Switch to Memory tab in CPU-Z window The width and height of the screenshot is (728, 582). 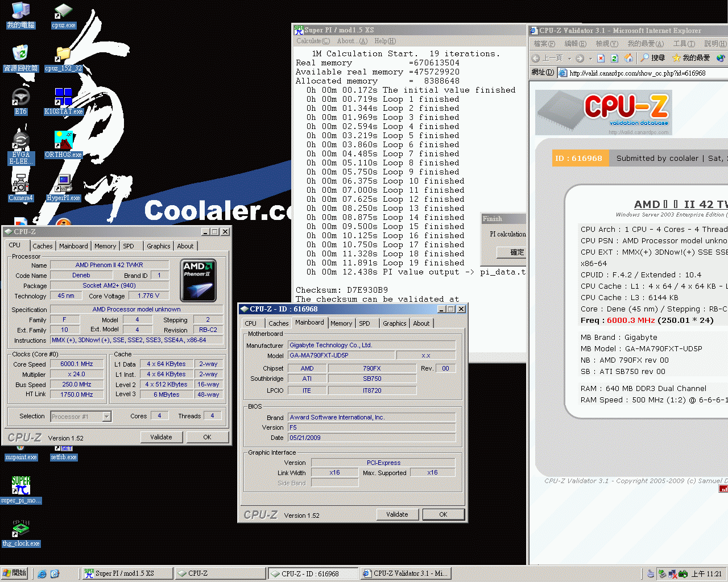pos(105,246)
